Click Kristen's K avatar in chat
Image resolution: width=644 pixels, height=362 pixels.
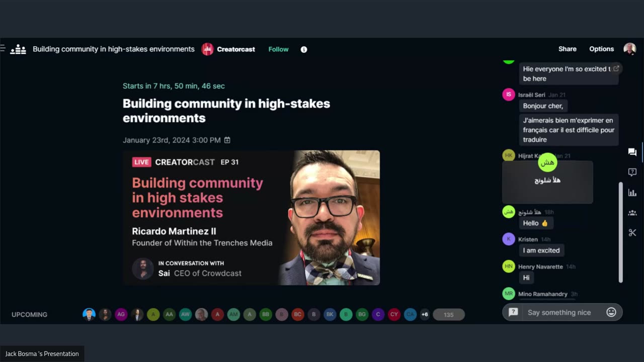509,239
